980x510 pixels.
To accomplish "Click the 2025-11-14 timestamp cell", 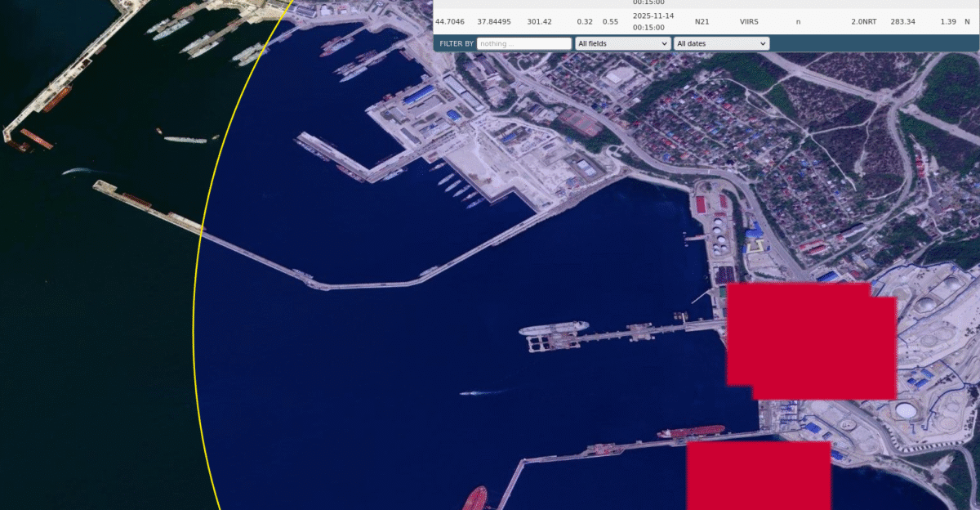I will 653,21.
